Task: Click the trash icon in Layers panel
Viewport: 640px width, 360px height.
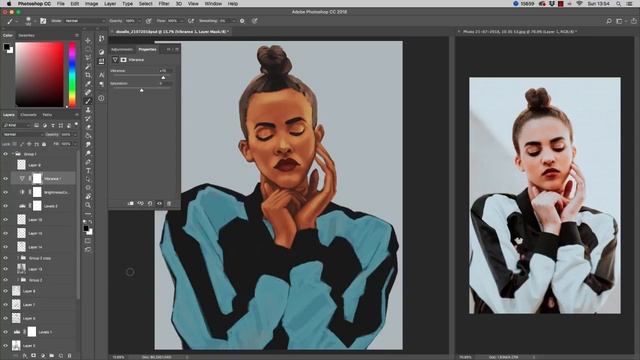Action: [x=69, y=356]
